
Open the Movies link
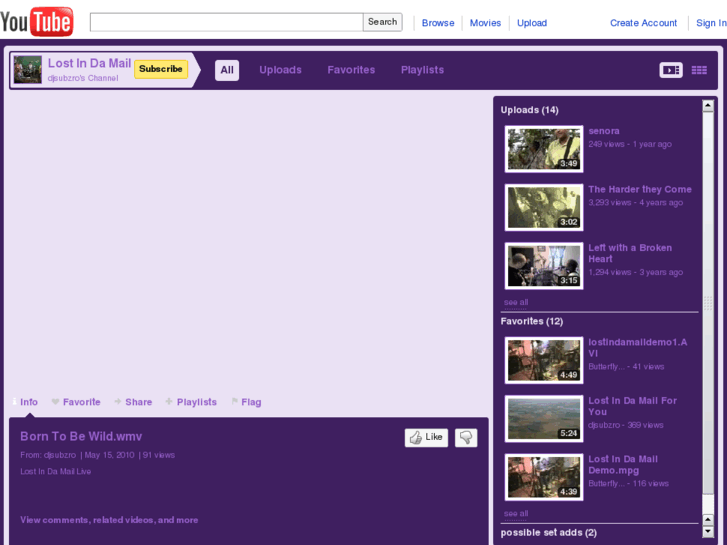[485, 23]
